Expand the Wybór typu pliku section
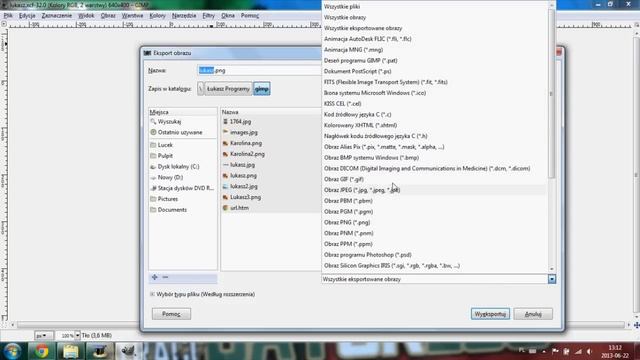 coord(152,294)
